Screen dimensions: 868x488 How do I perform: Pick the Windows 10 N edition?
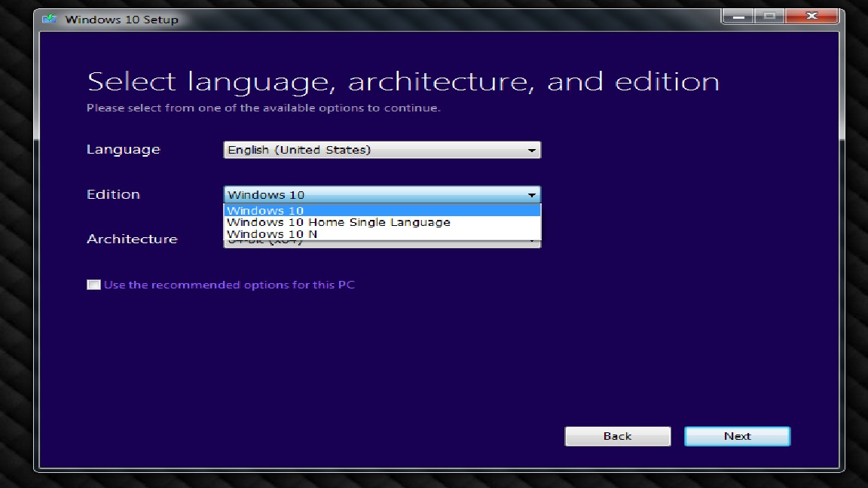[x=382, y=234]
